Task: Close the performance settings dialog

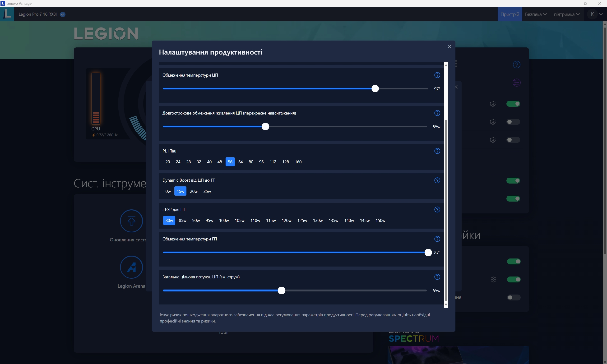Action: [449, 46]
